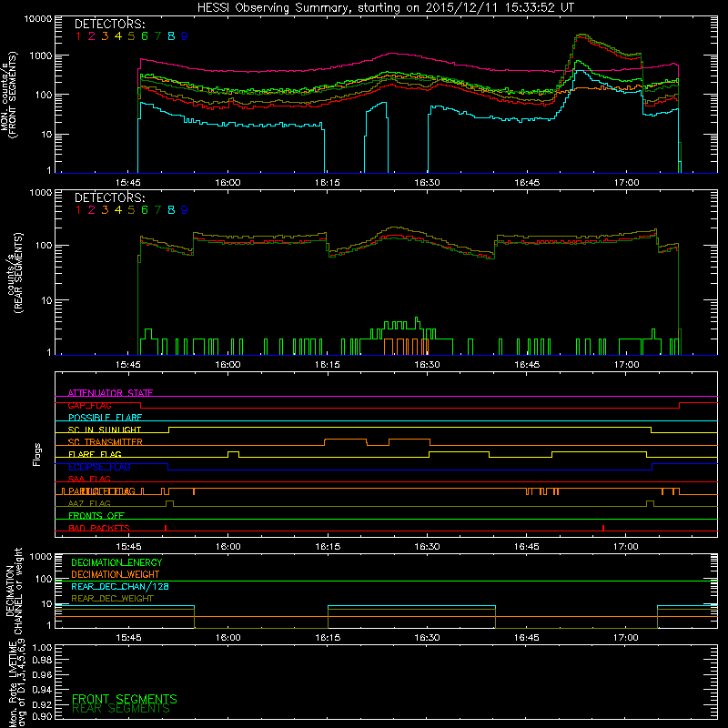Click the SC_TRANSMITTER flag label
This screenshot has height=728, width=728.
[106, 442]
